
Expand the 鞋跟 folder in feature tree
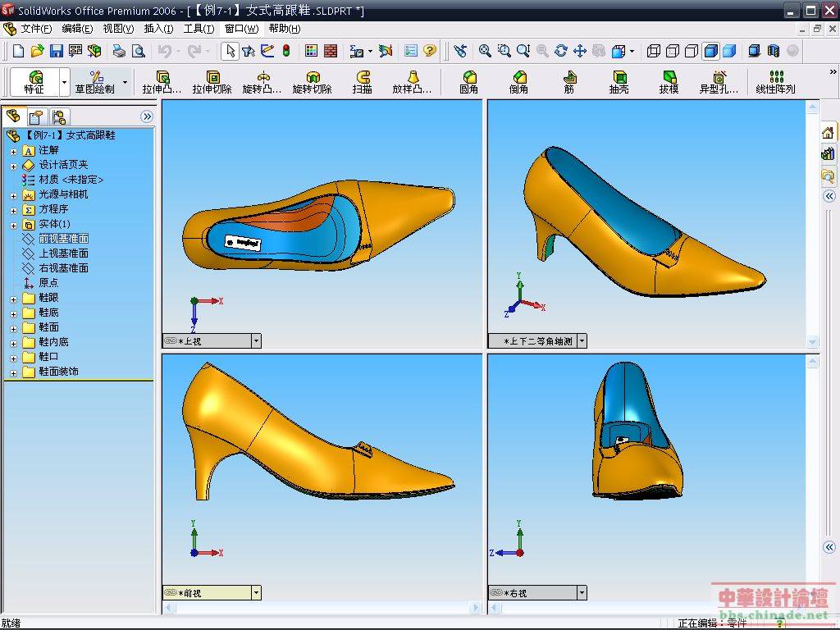tap(13, 298)
